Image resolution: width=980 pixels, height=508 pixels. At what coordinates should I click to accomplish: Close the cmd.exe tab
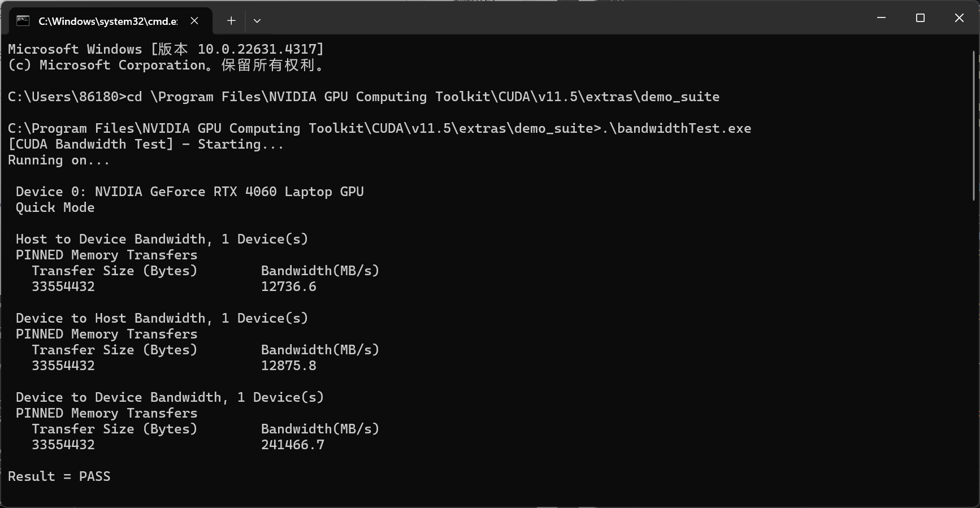[x=194, y=21]
